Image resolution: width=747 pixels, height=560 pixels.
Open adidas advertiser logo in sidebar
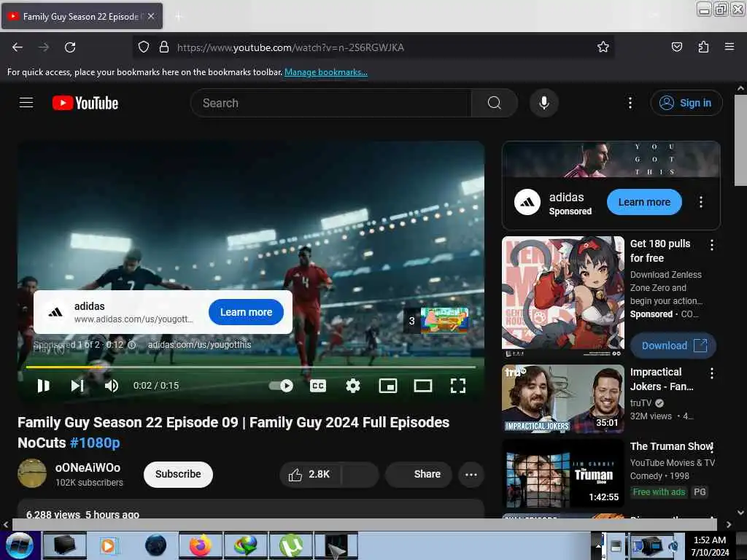click(527, 202)
